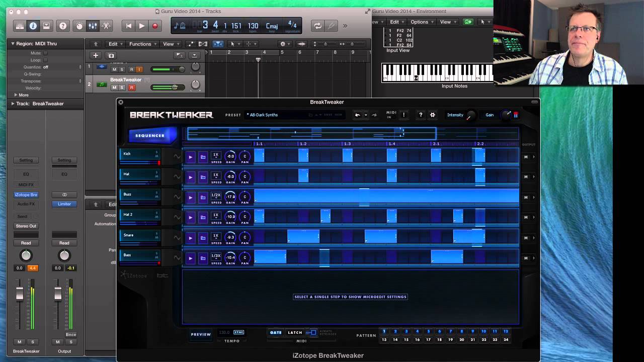
Task: Mute the Kick track output M button
Action: tap(526, 157)
